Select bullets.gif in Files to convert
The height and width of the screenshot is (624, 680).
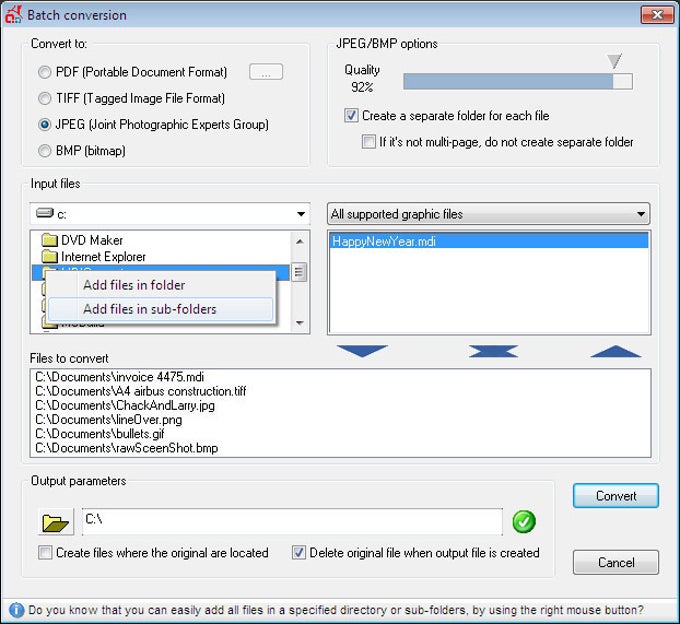100,434
